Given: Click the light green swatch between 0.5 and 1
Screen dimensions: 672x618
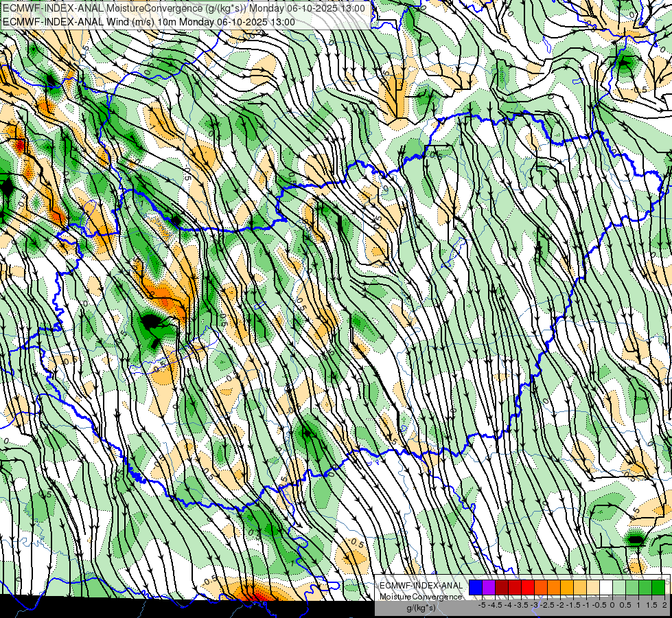Looking at the screenshot, I should coord(632,588).
